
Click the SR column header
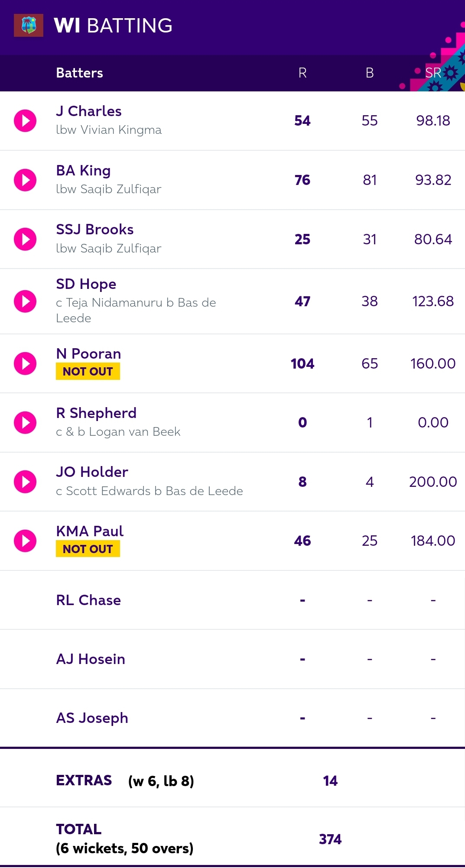pos(433,73)
